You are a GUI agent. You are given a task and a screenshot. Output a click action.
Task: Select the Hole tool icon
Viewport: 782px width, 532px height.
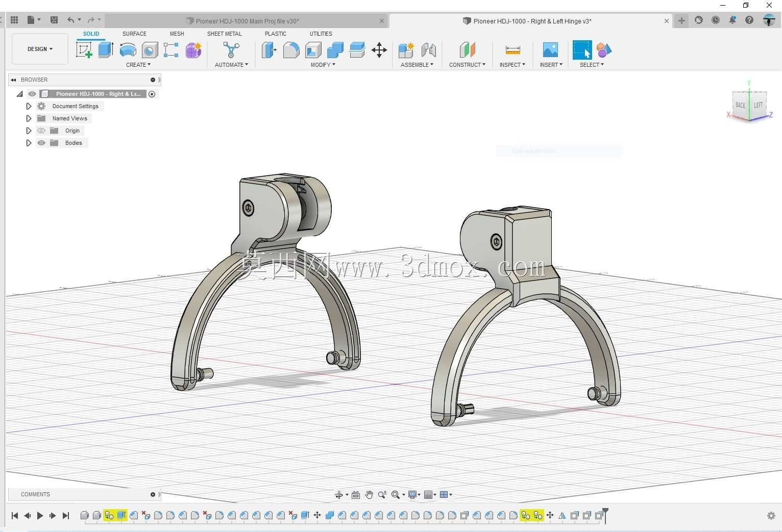click(150, 50)
